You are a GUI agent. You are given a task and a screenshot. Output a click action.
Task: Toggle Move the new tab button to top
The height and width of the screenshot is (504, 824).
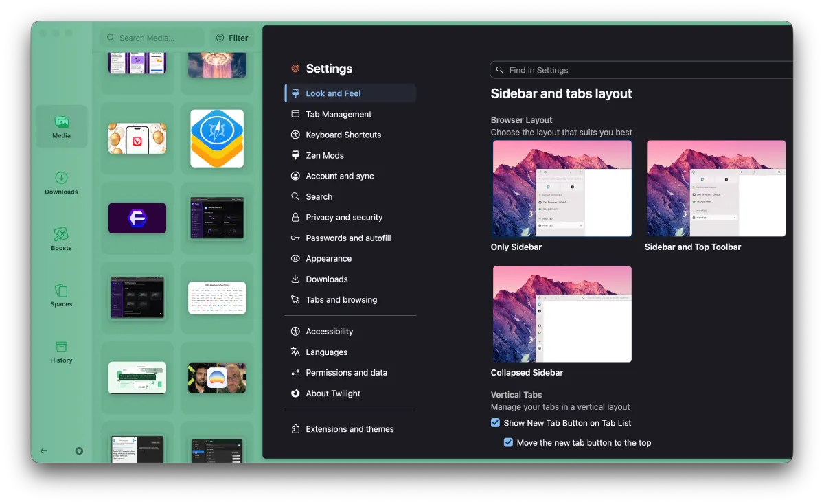[x=508, y=442]
